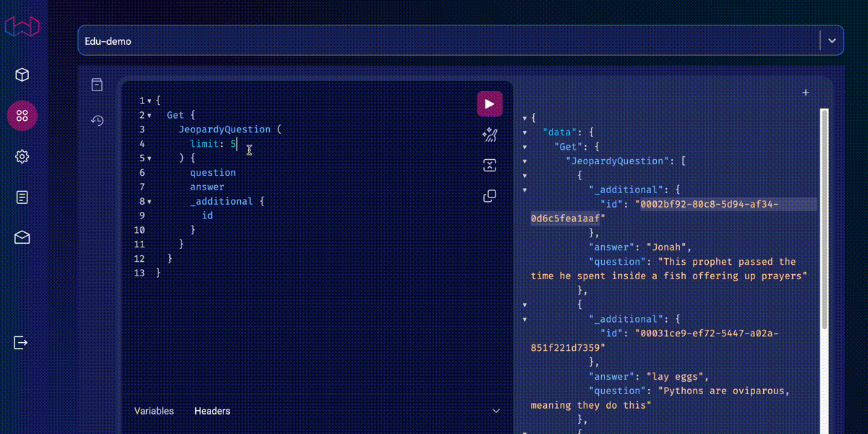Open settings gear in the sidebar
Image resolution: width=868 pixels, height=434 pixels.
pos(22,156)
